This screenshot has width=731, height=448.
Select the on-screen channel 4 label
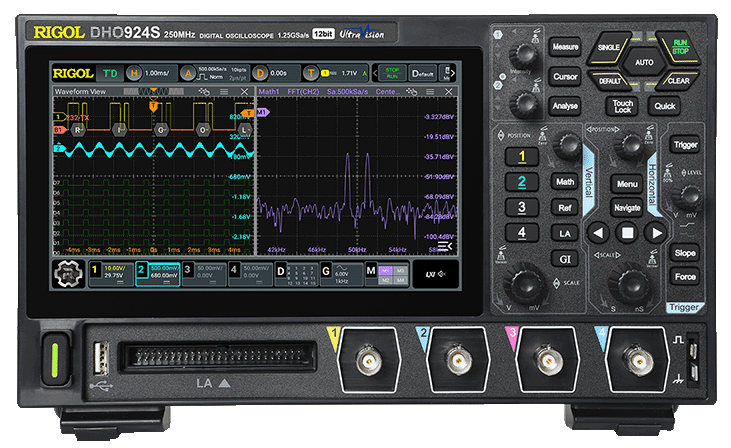[233, 269]
